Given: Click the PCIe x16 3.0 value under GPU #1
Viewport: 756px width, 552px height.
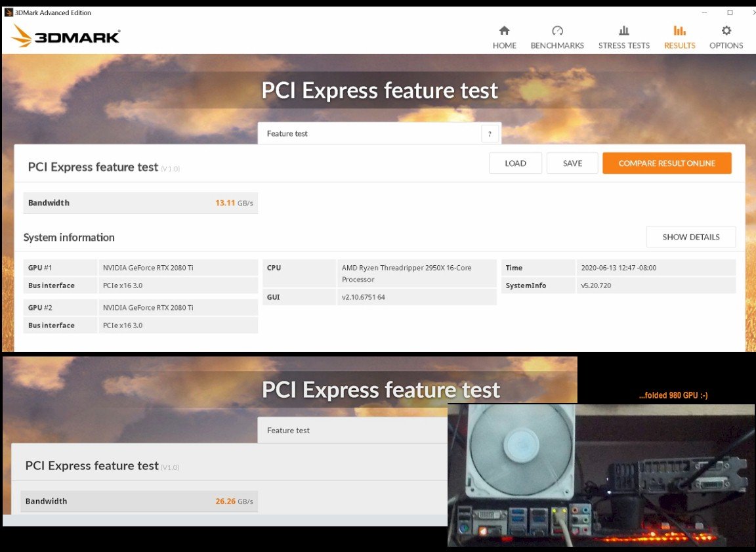Looking at the screenshot, I should coord(123,286).
